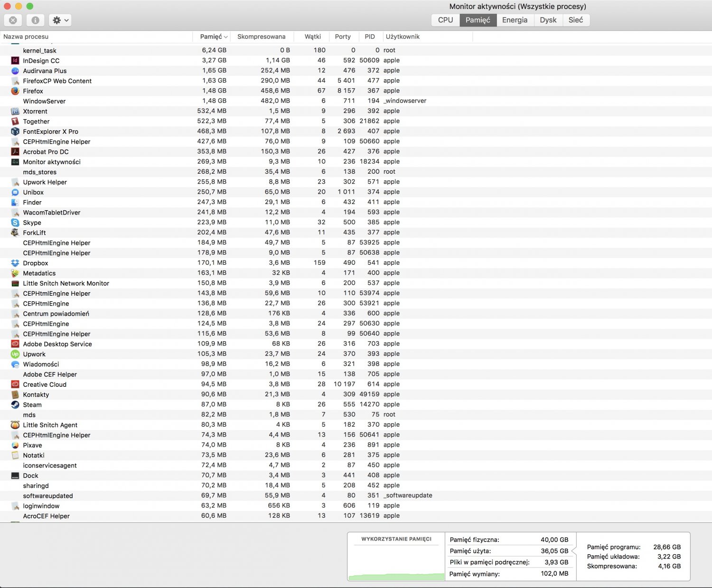Switch to the Sieć tab
This screenshot has height=588, width=712.
click(x=575, y=20)
